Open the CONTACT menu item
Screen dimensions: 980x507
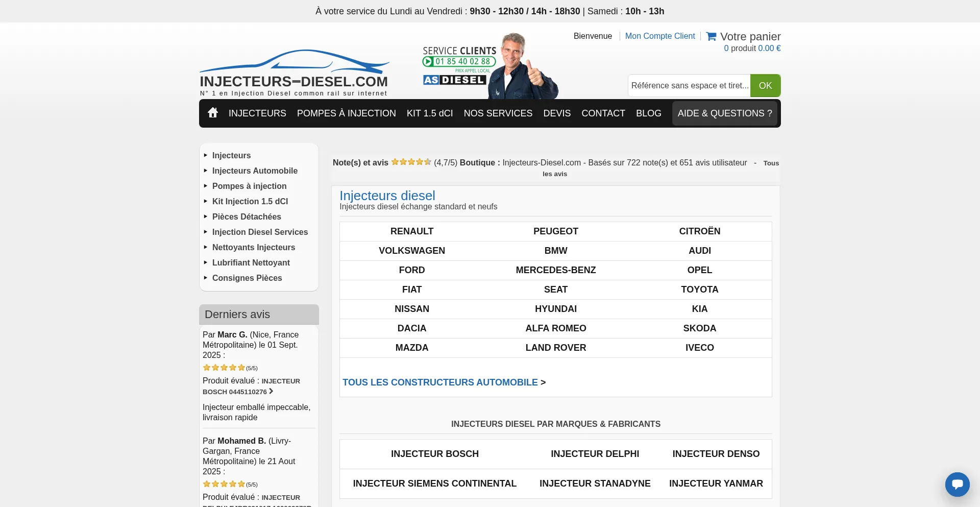point(603,113)
